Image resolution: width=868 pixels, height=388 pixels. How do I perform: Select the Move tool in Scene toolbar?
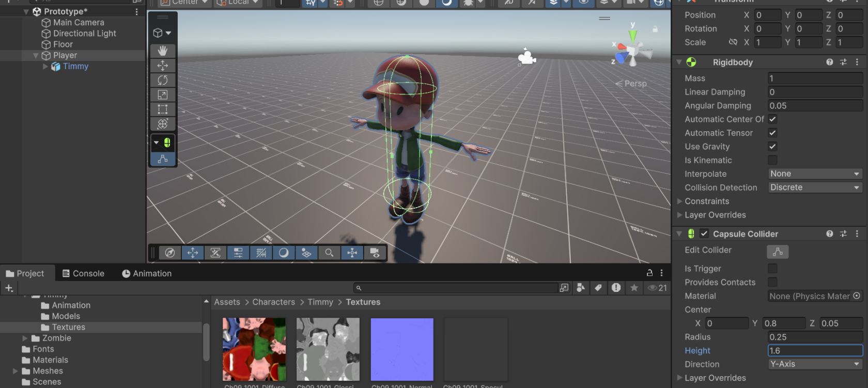163,66
